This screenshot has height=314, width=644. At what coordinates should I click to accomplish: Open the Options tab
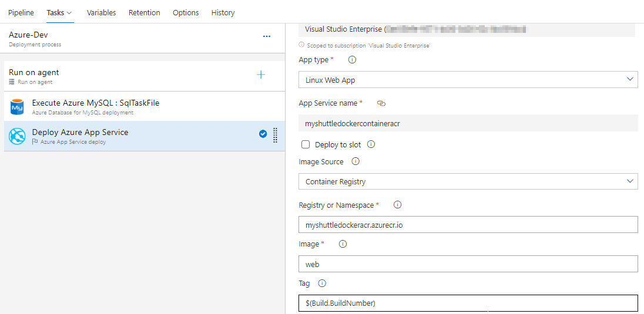(186, 13)
